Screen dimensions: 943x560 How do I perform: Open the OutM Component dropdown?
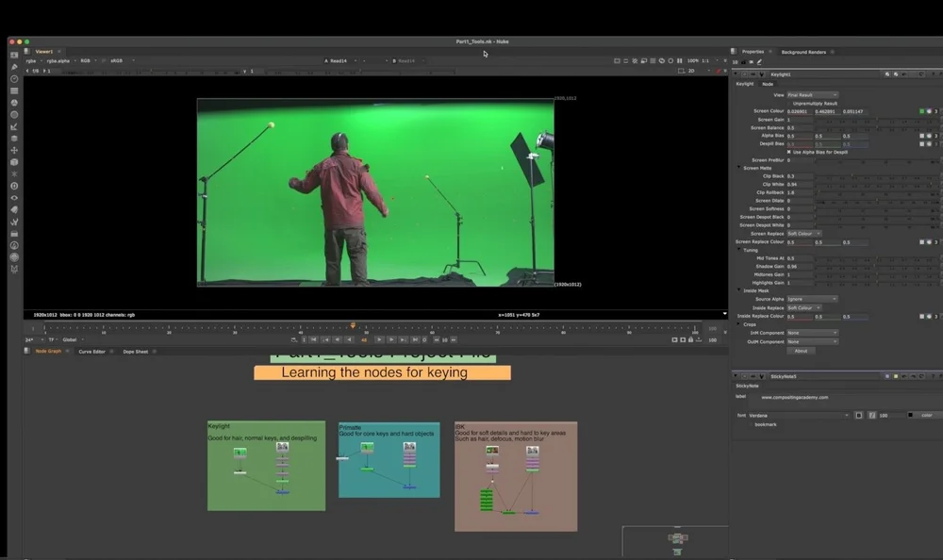coord(812,341)
